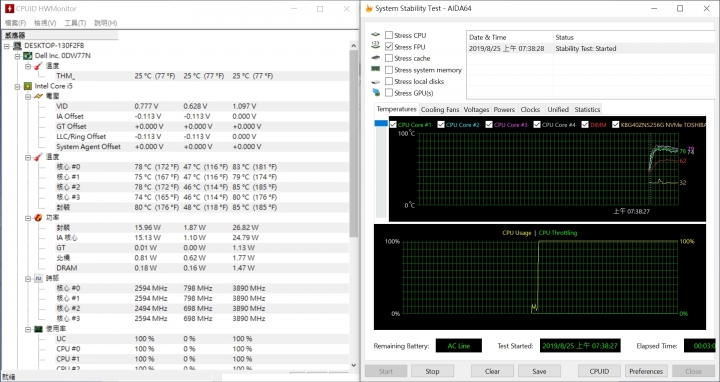The width and height of the screenshot is (720, 382).
Task: Click the 時脈 clock waveform icon
Action: tap(39, 278)
